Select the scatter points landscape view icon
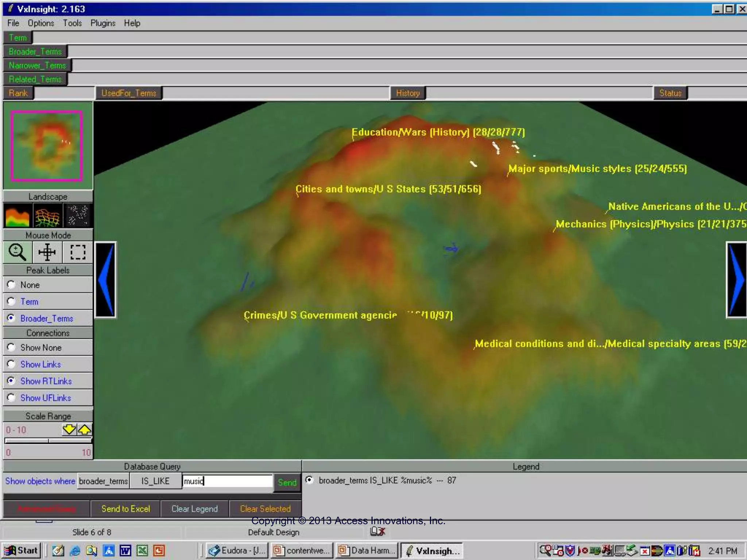747x560 pixels. [x=78, y=215]
